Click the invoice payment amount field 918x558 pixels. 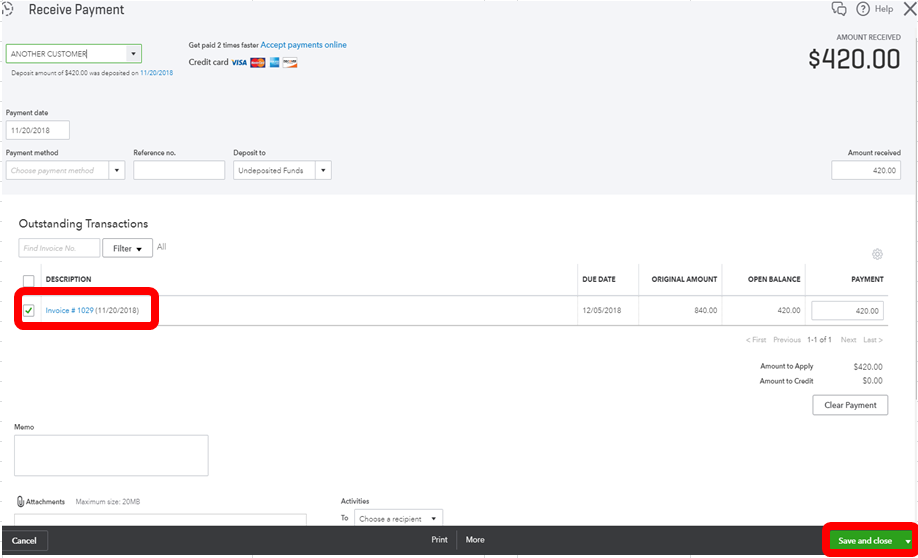[847, 311]
